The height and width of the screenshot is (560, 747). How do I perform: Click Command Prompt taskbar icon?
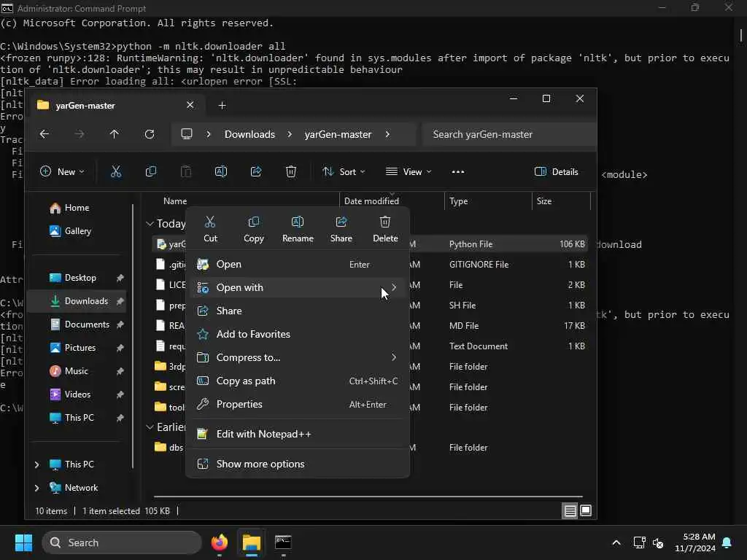(283, 542)
